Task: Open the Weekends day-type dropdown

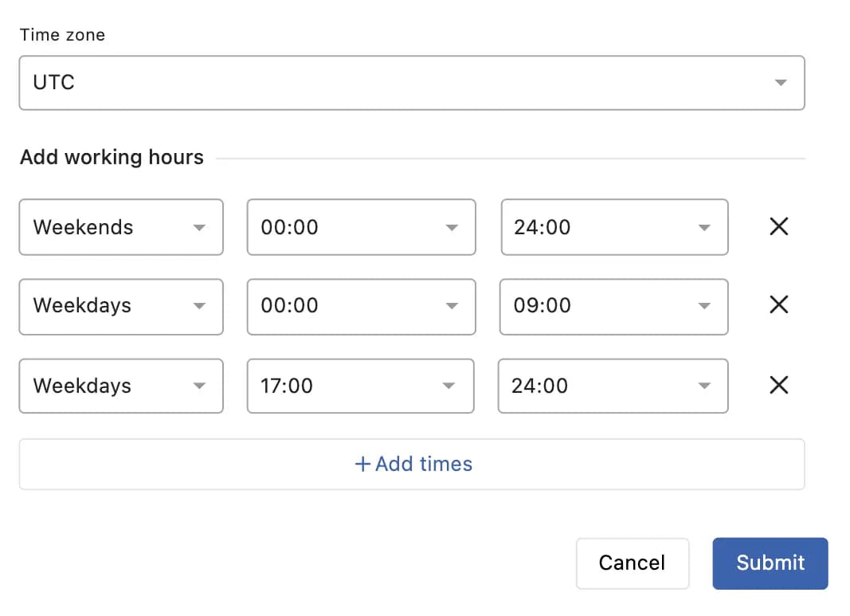Action: (121, 227)
